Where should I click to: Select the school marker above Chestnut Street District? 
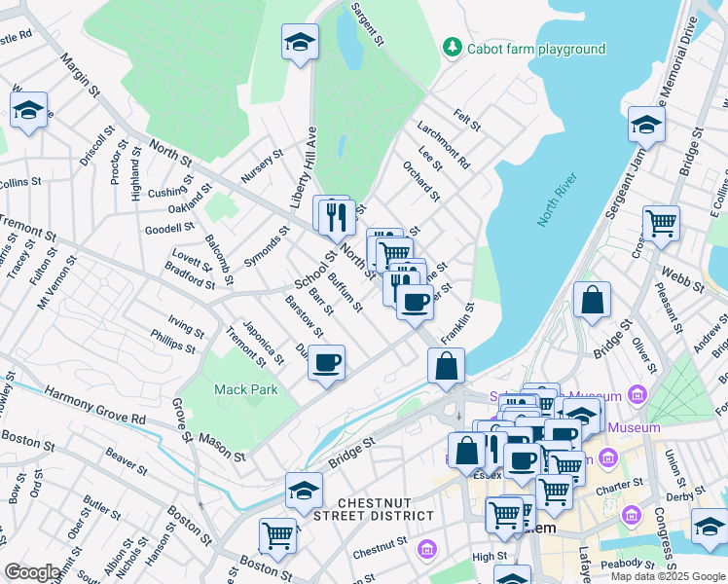[x=304, y=492]
